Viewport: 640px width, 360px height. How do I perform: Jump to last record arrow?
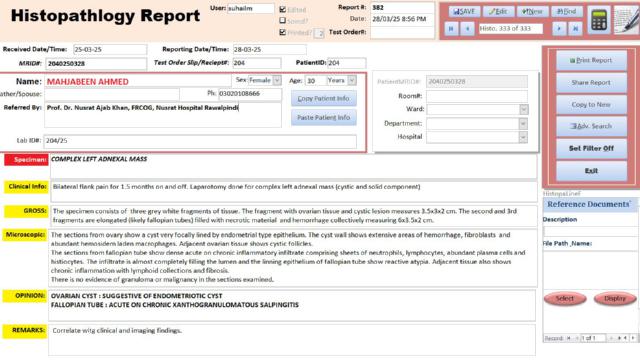click(x=576, y=29)
